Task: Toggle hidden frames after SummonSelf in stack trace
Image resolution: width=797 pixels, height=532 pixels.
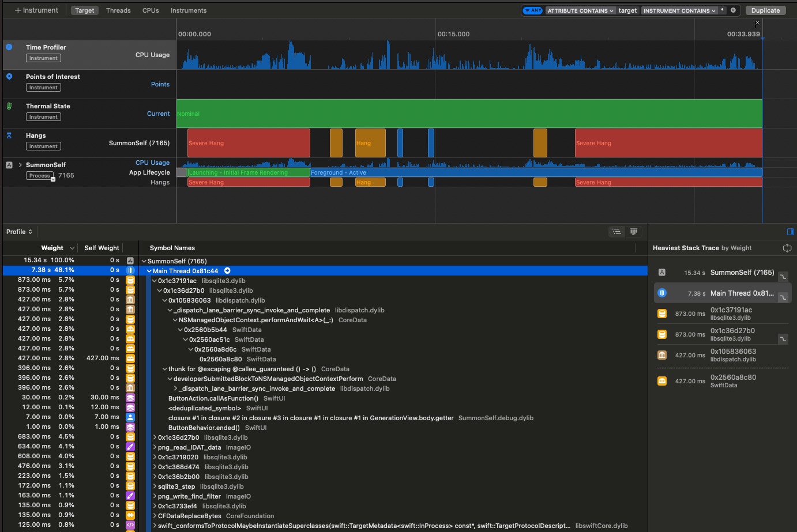Action: [783, 277]
